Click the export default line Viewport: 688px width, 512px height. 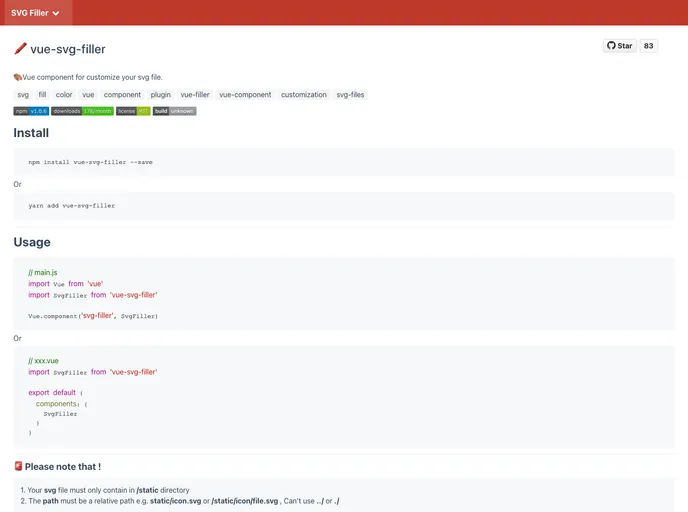click(56, 393)
